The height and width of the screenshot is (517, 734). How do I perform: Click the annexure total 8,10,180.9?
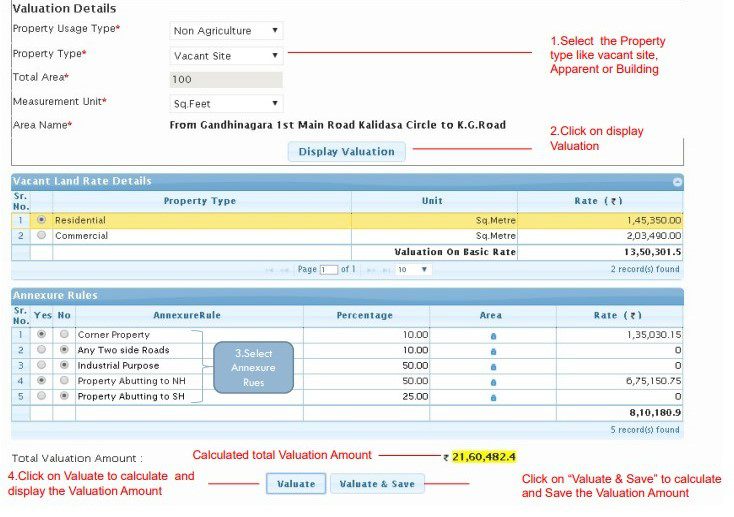(x=655, y=413)
